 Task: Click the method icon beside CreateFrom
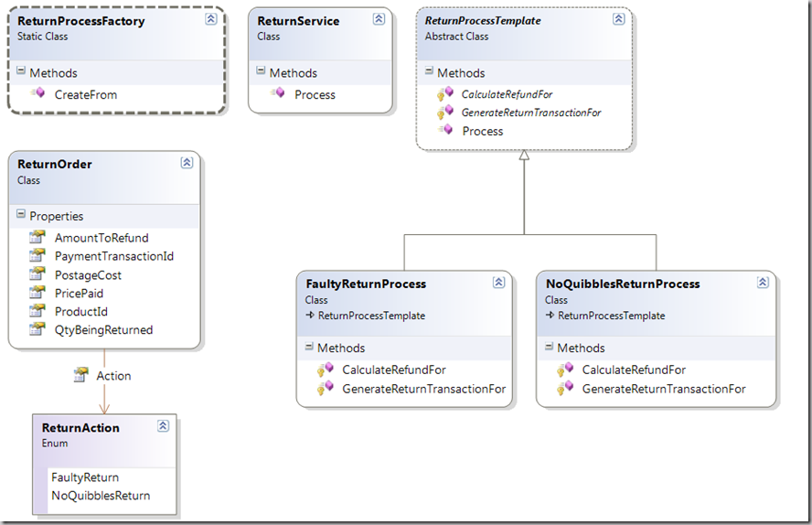tap(37, 93)
